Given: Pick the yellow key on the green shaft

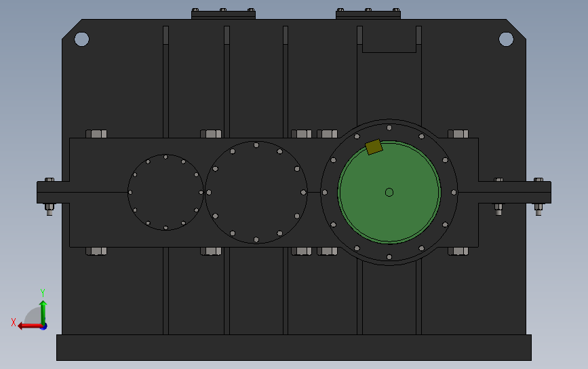Looking at the screenshot, I should (374, 147).
